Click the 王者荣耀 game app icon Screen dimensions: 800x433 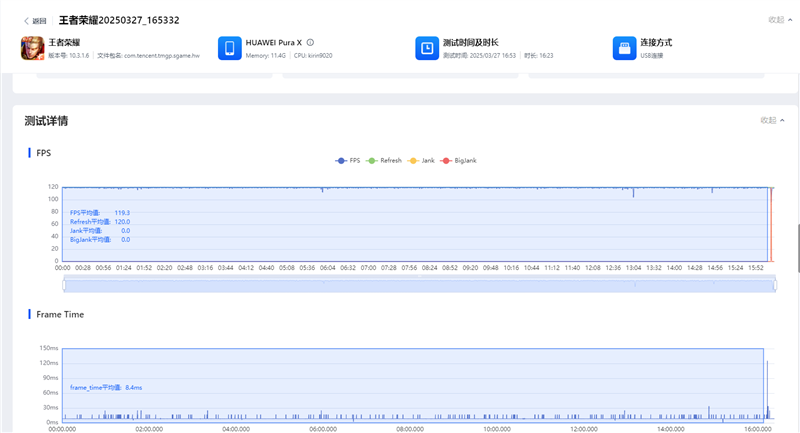coord(33,48)
